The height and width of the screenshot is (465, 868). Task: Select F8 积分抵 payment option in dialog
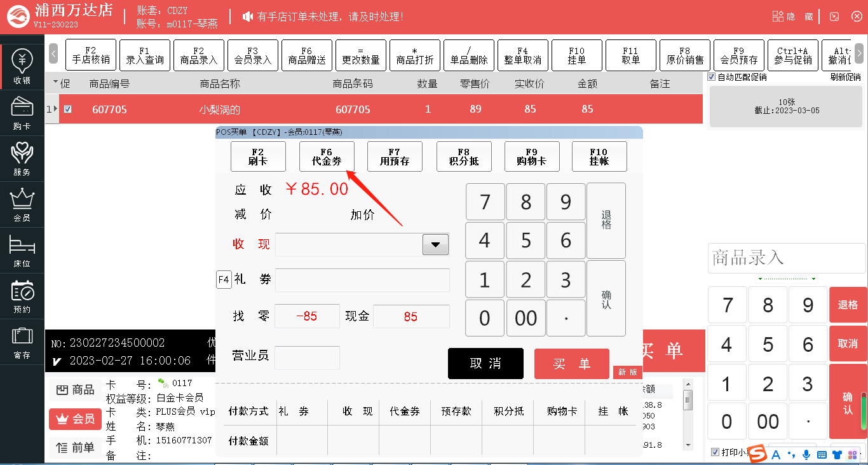pos(464,156)
